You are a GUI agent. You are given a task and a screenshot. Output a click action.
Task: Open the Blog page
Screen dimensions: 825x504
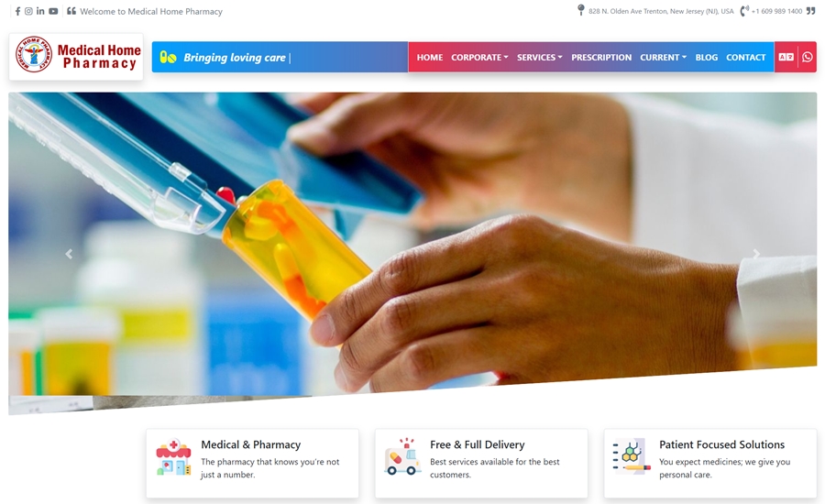coord(706,58)
